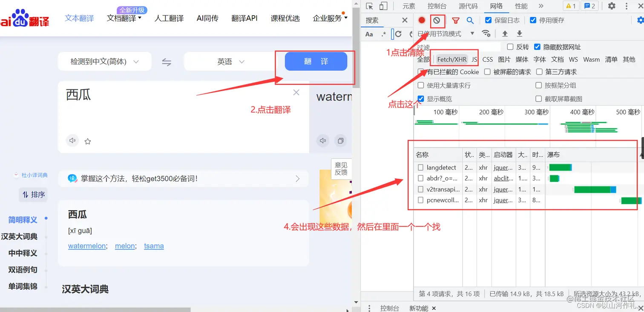The width and height of the screenshot is (644, 312).
Task: Uncheck the 保留日志 checkbox
Action: [x=488, y=20]
